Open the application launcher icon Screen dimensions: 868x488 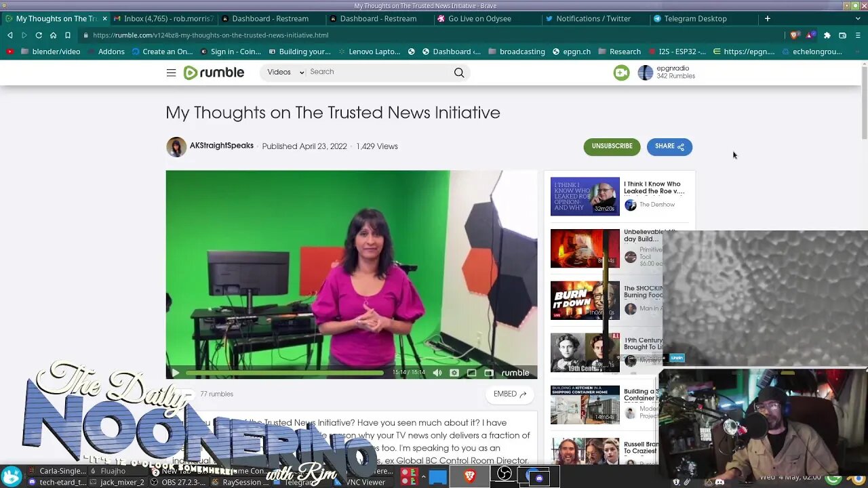click(x=11, y=476)
